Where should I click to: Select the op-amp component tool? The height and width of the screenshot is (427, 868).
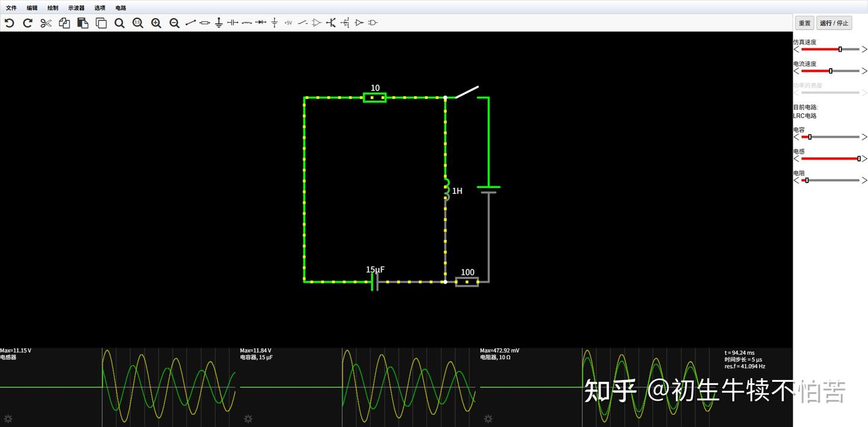(x=317, y=23)
